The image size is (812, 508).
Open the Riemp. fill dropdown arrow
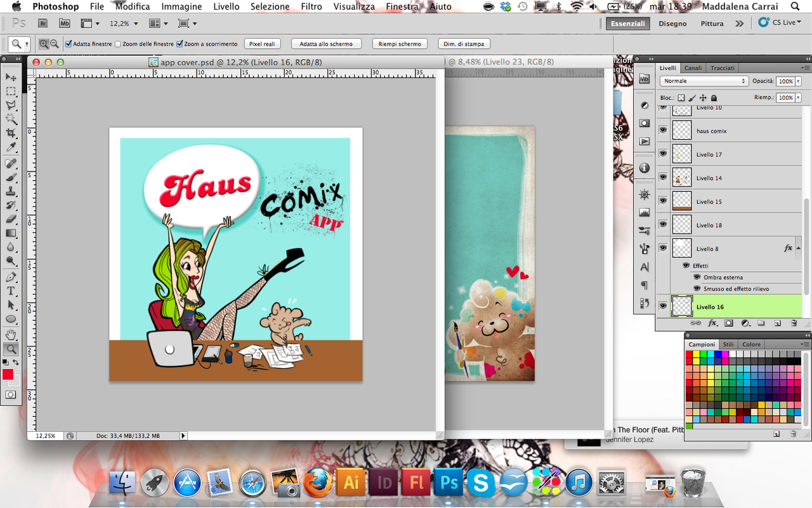pyautogui.click(x=799, y=98)
